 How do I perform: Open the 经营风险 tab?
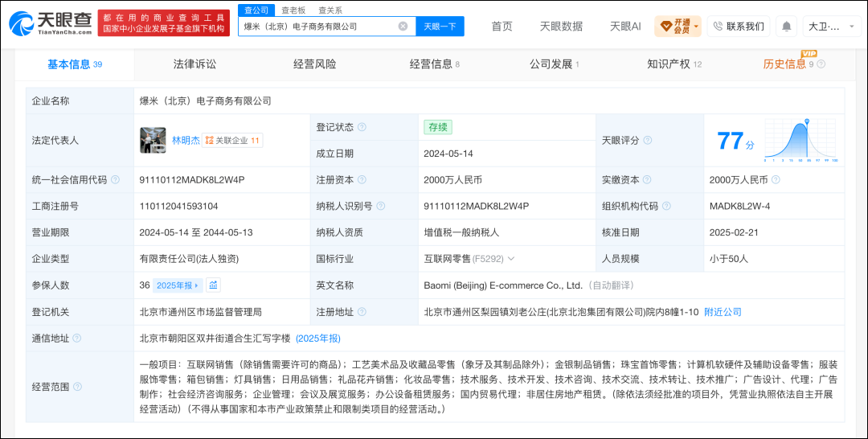(314, 64)
